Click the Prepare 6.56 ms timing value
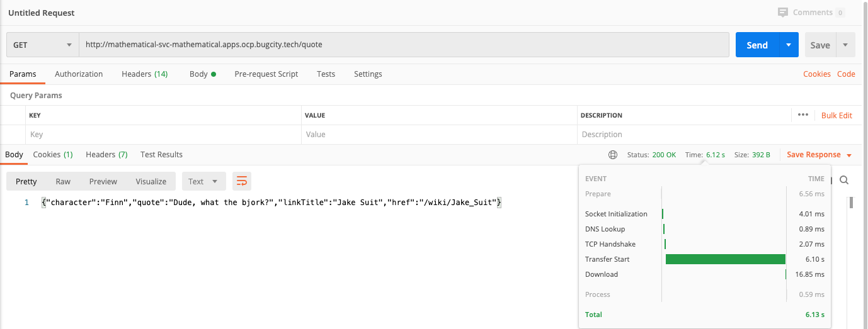This screenshot has width=868, height=329. tap(811, 194)
